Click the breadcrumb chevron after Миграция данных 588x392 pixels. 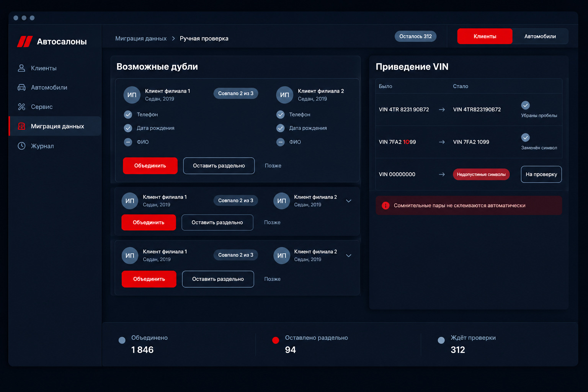click(x=173, y=38)
